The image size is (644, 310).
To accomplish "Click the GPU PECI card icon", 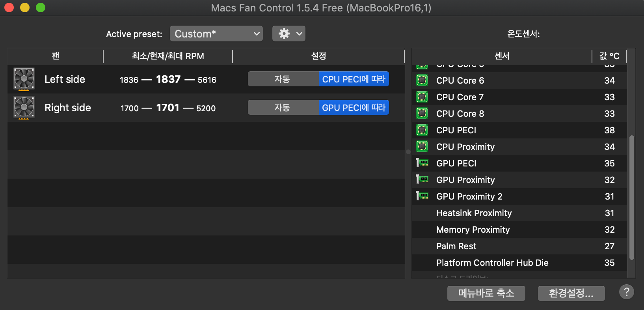I will coord(422,163).
